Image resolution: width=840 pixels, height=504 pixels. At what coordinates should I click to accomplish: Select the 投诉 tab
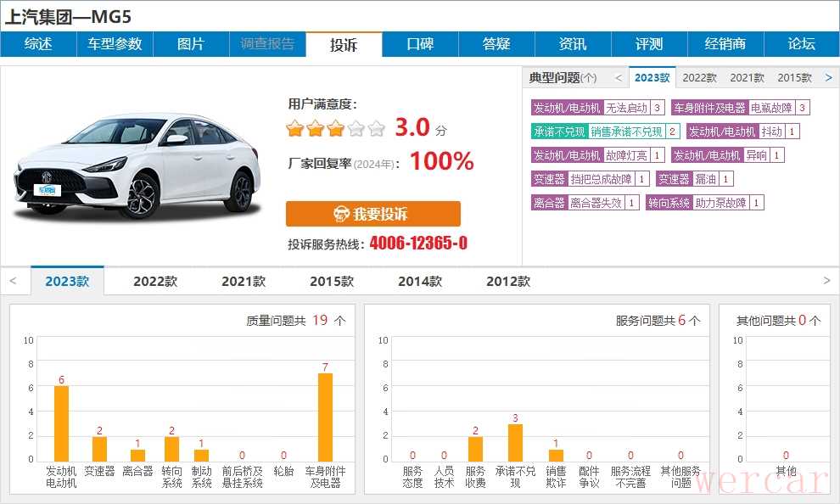(x=344, y=44)
